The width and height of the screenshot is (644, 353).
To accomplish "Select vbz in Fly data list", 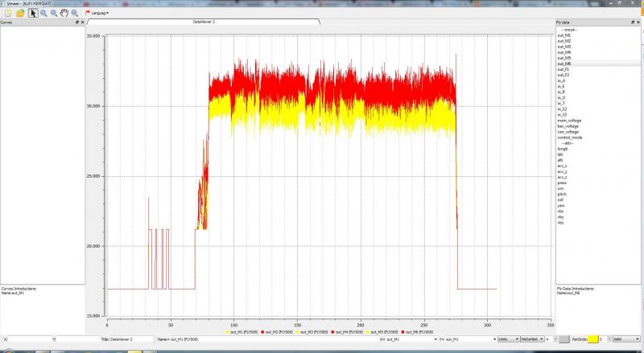I will tap(560, 223).
